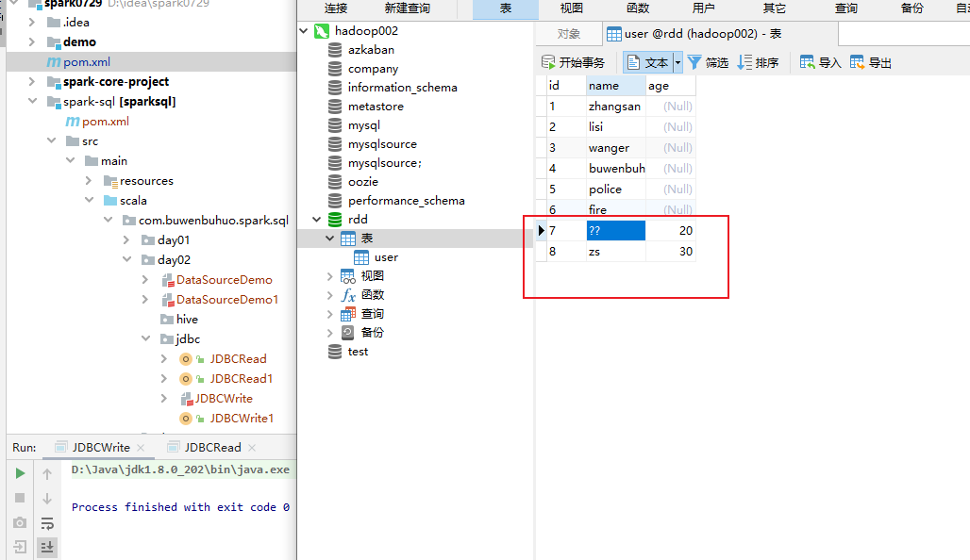Expand the 函数 functions node
Viewport: 970px width, 560px height.
(329, 295)
